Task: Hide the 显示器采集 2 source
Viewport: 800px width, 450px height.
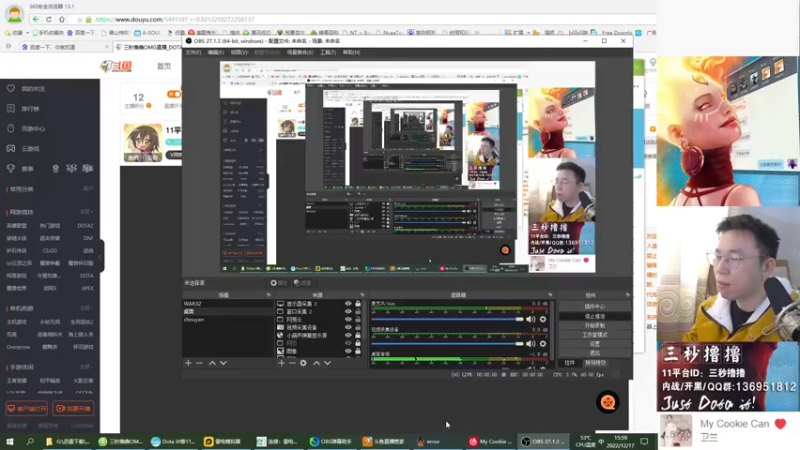Action: click(x=348, y=304)
